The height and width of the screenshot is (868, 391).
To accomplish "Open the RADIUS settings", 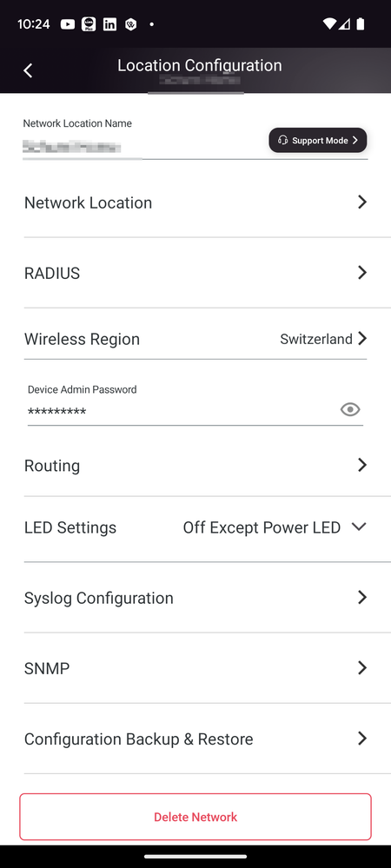I will tap(195, 273).
